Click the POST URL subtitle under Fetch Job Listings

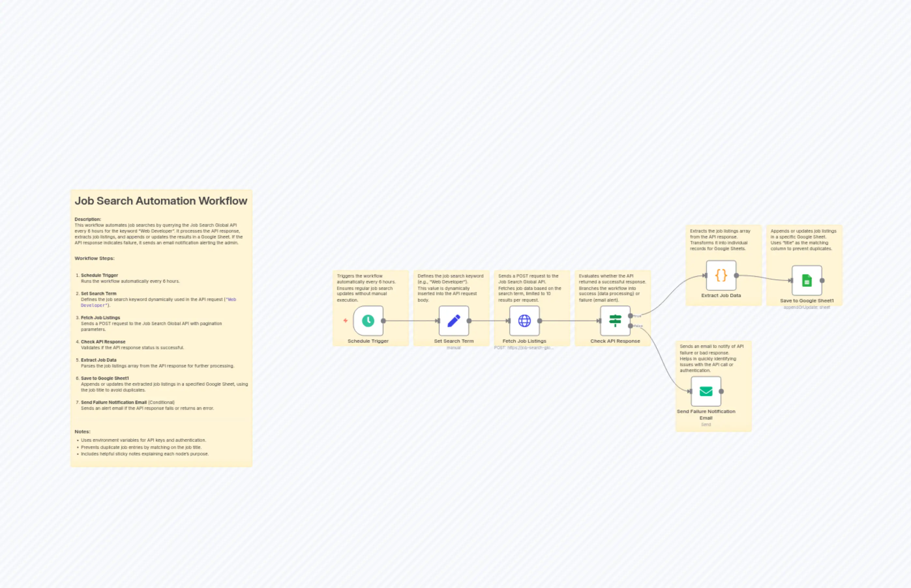(x=524, y=348)
